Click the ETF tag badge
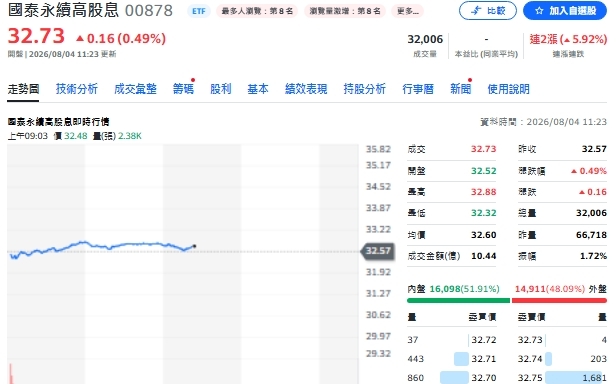 [199, 11]
